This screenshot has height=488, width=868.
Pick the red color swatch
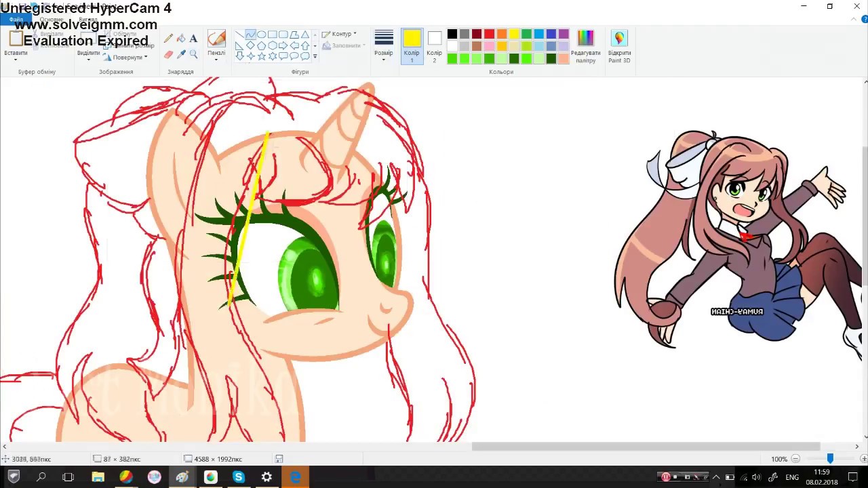[x=489, y=34]
